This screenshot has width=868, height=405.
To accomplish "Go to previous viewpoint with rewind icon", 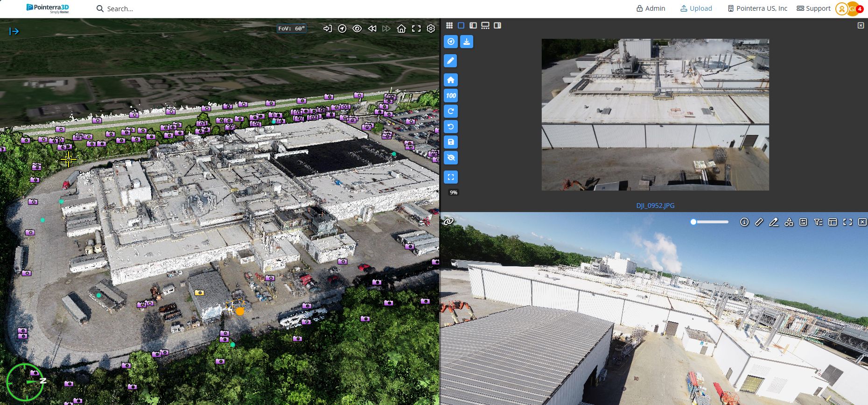I will (x=372, y=28).
